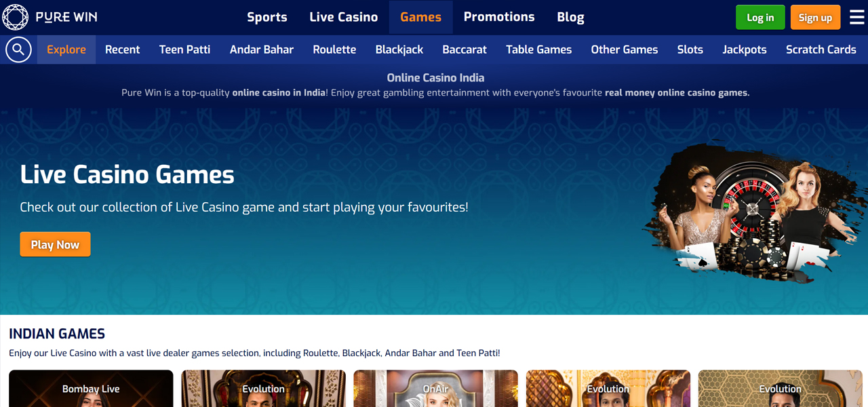Select the Recent games tab
868x407 pixels.
click(x=123, y=50)
